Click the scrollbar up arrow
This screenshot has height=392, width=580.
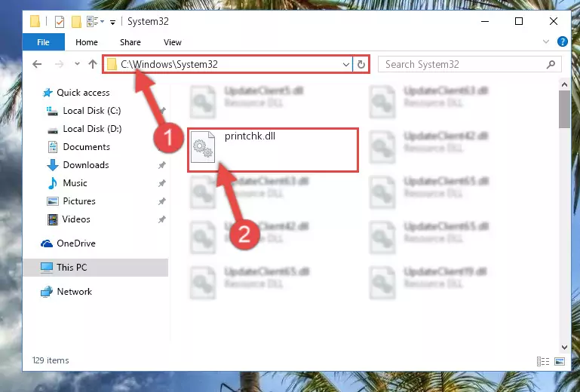pos(564,84)
